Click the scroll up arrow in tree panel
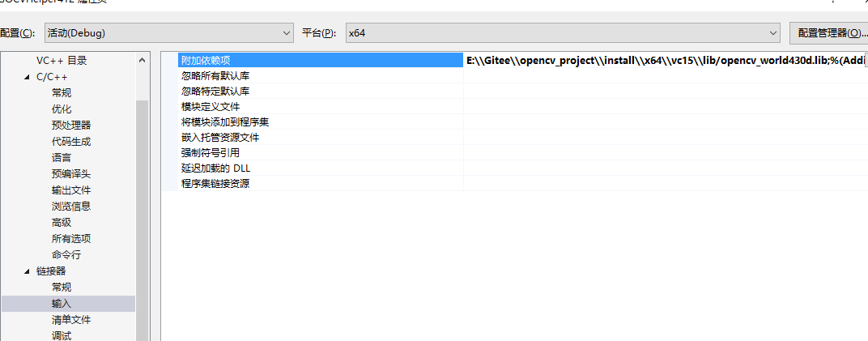Viewport: 868px width, 341px height. click(143, 60)
